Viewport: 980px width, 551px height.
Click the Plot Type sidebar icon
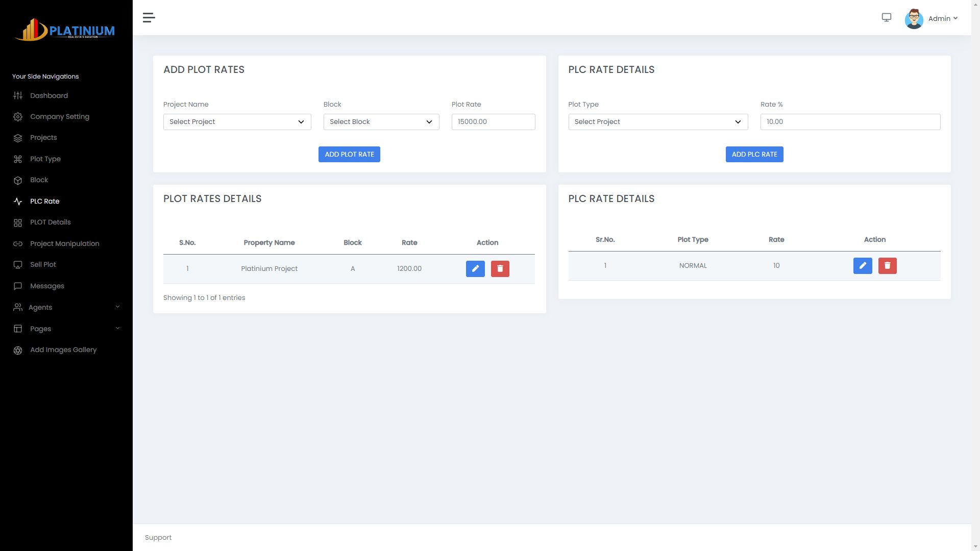[18, 159]
